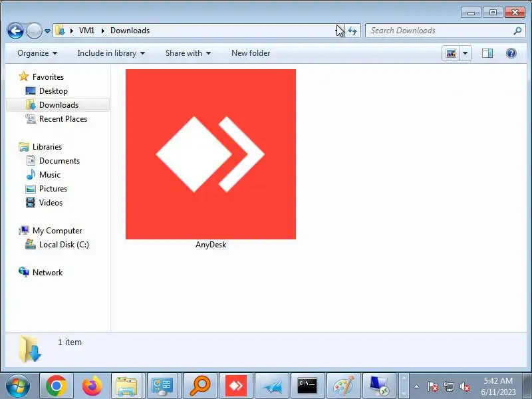Open the recent pages dropdown arrow
This screenshot has width=532, height=399.
point(47,31)
